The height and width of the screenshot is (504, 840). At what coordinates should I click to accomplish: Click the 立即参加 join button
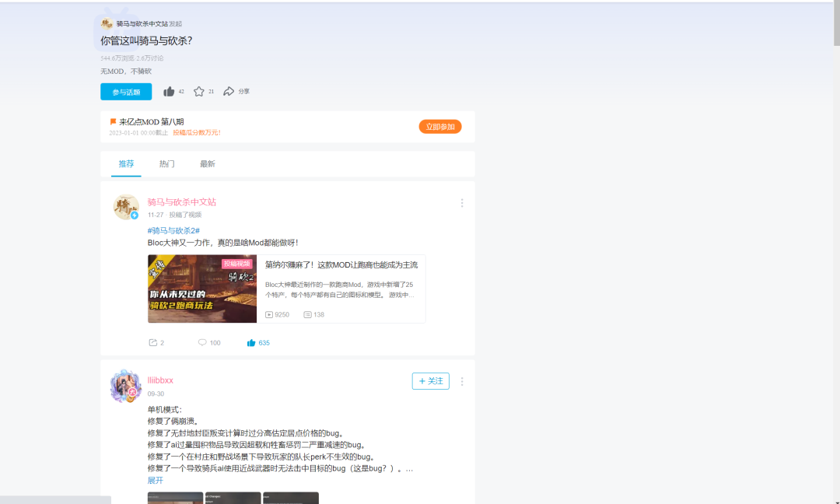pyautogui.click(x=440, y=125)
